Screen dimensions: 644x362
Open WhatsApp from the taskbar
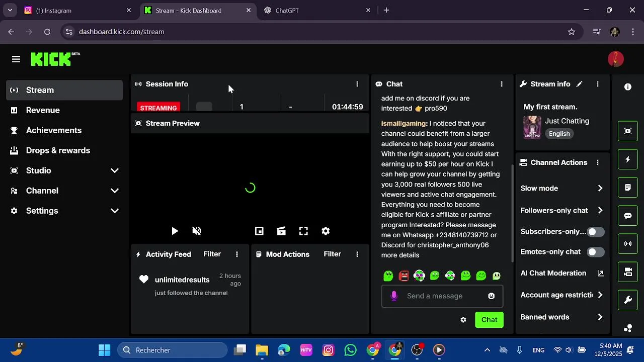point(351,350)
